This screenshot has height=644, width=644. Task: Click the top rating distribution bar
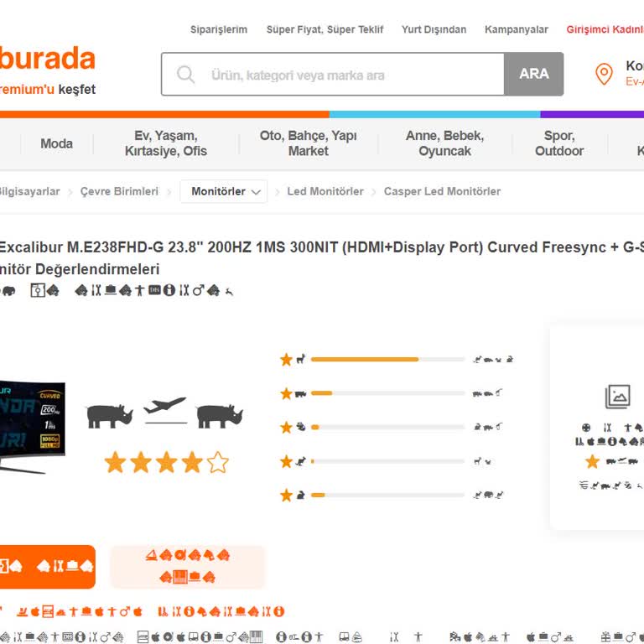point(387,360)
